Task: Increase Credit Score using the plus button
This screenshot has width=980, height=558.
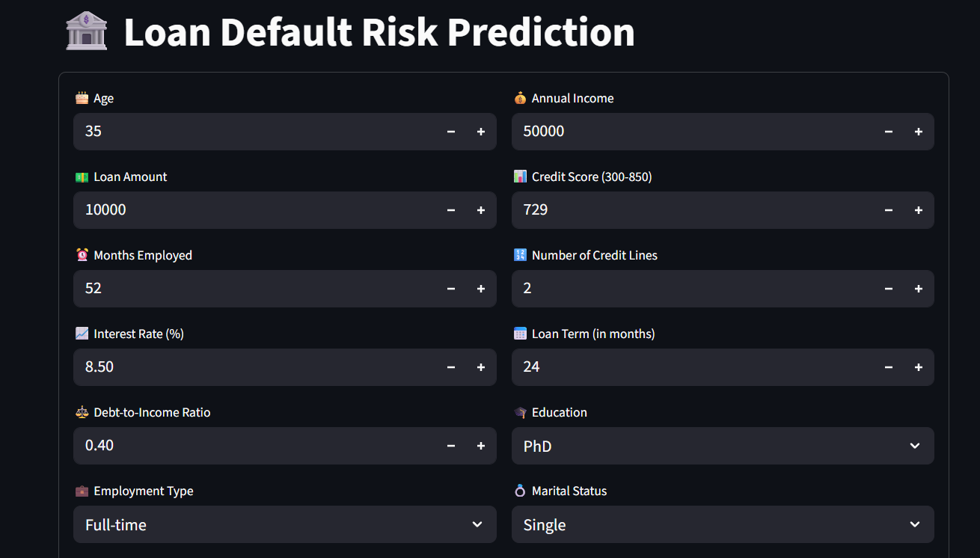Action: point(918,210)
